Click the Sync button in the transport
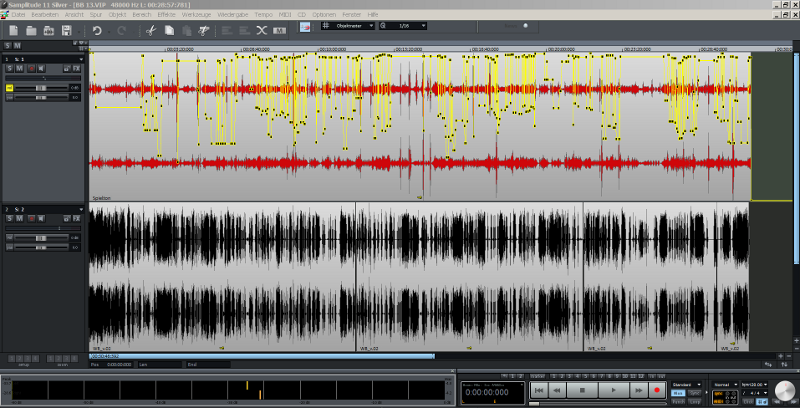800x408 pixels. 694,393
